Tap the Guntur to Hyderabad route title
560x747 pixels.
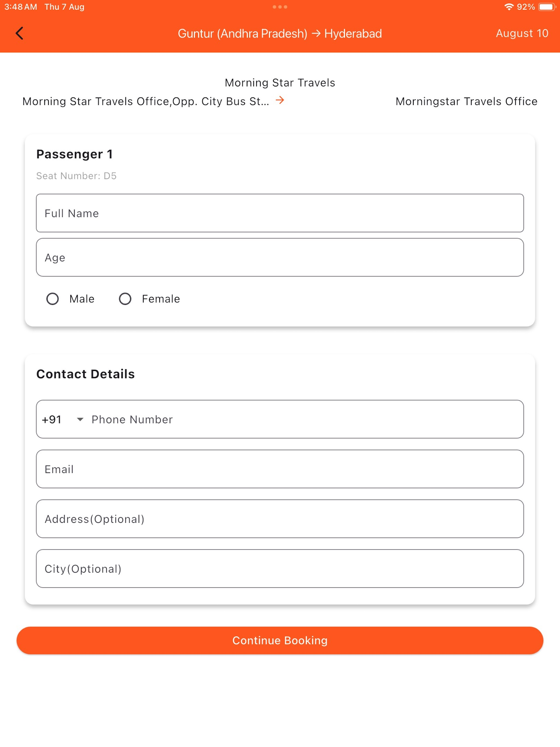280,34
